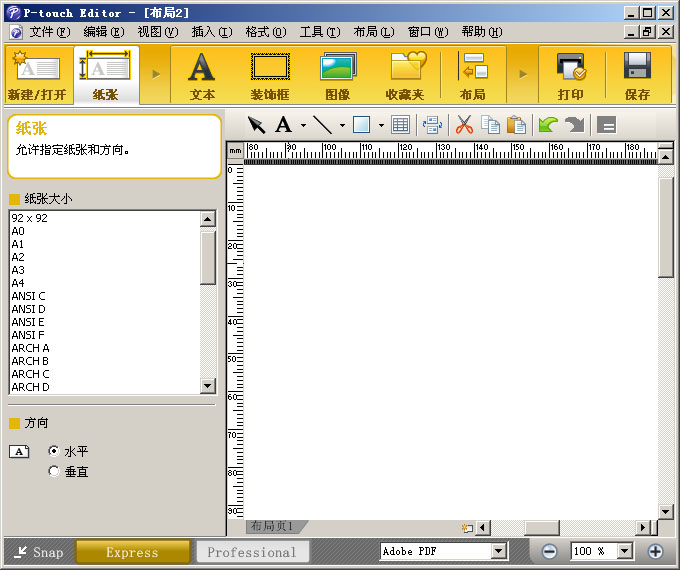Click canvas vertical scrollbar down arrow
The height and width of the screenshot is (570, 680).
tap(666, 511)
